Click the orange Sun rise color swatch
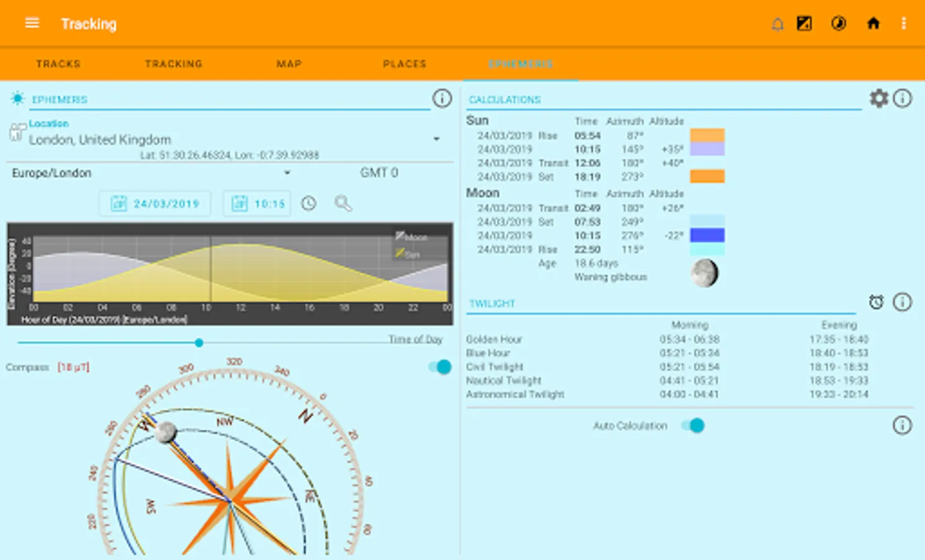Image resolution: width=925 pixels, height=560 pixels. (x=707, y=135)
